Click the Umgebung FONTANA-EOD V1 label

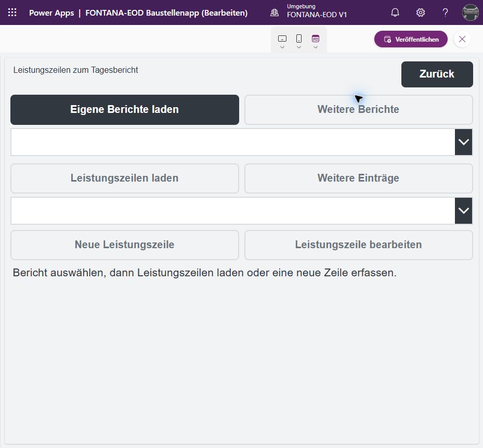(x=317, y=11)
